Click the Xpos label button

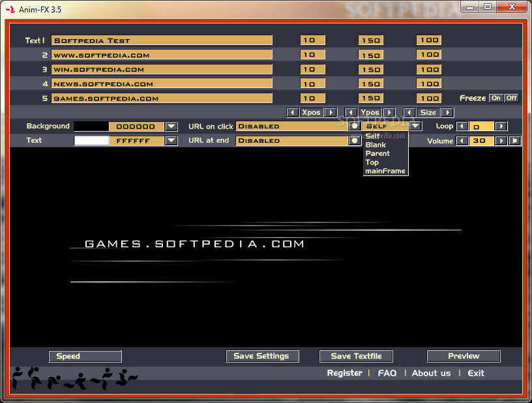[312, 112]
